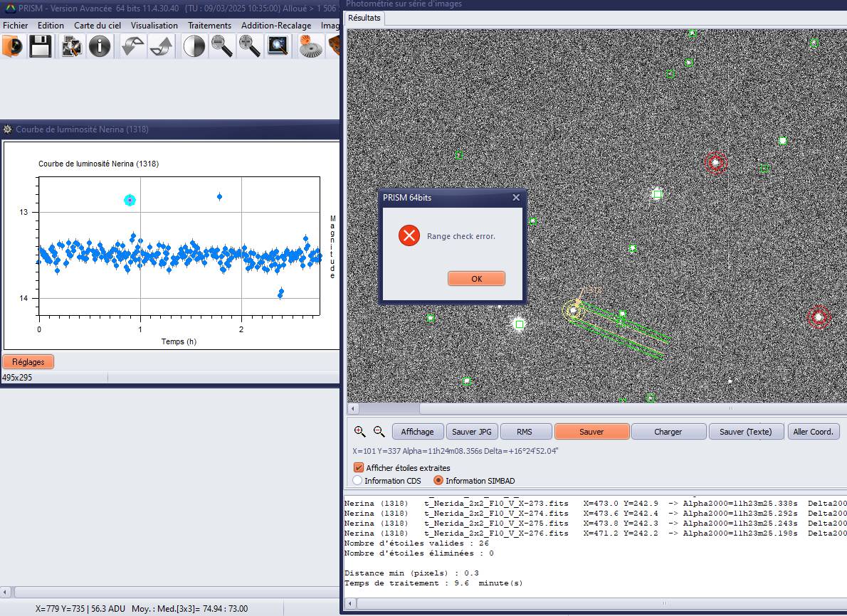Uncheck Afficher étoiles extraites checkbox
Viewport: 847px width, 616px height.
coord(359,467)
